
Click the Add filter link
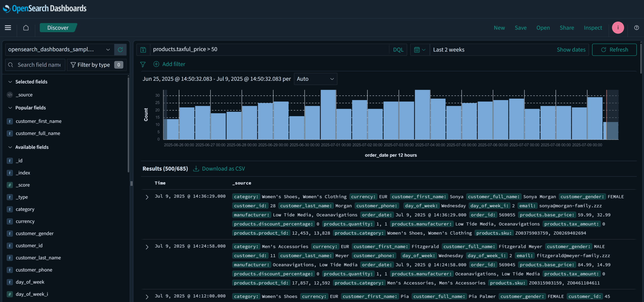click(173, 64)
